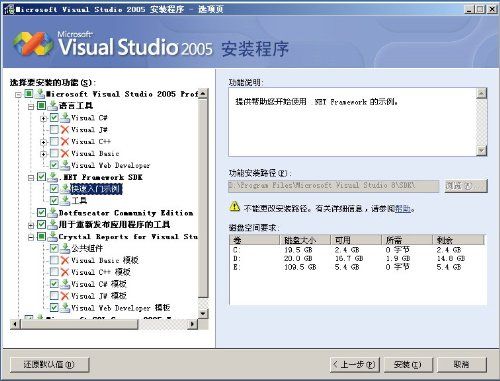Click the description box scroll-down arrow
The image size is (500, 381).
[x=481, y=151]
